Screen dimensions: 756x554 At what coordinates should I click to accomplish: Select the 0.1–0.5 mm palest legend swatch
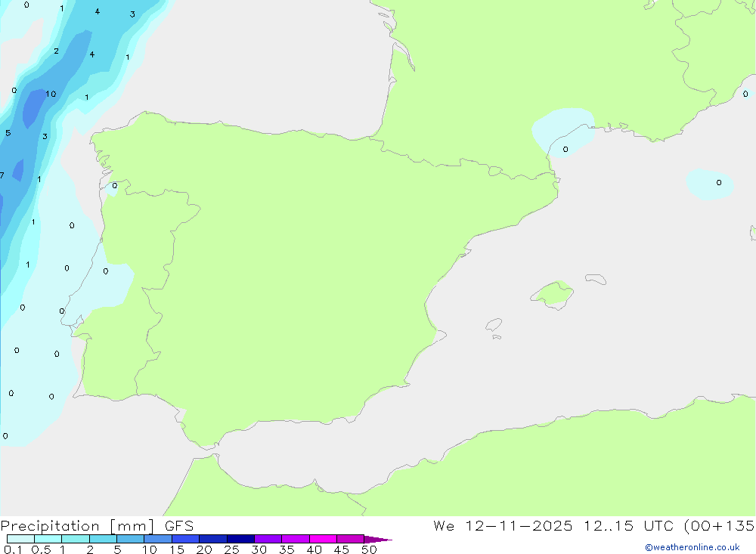(x=20, y=539)
